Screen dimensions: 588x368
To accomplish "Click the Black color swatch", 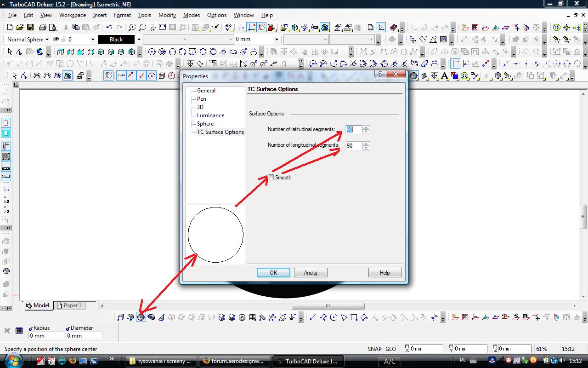I will 116,40.
